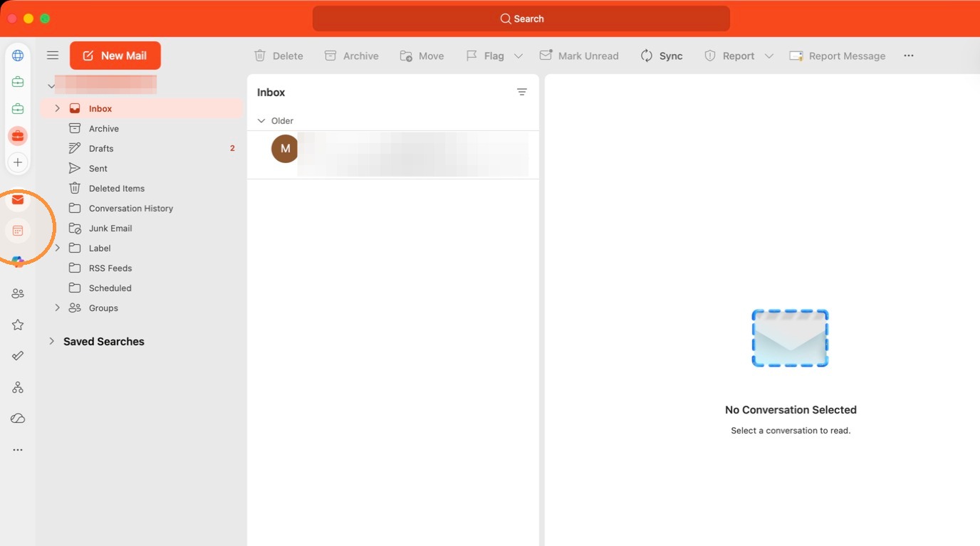Open the People contacts icon in the sidebar
This screenshot has width=980, height=546.
pos(18,293)
